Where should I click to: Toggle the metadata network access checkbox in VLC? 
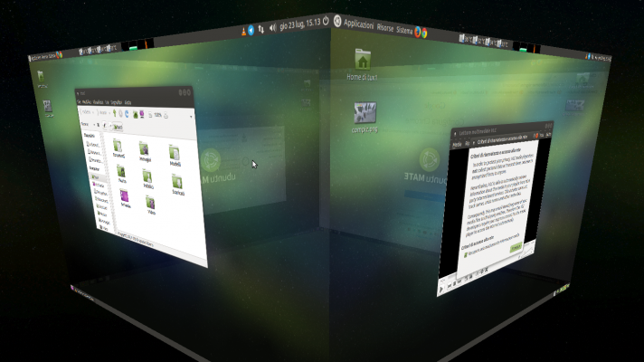click(x=466, y=255)
